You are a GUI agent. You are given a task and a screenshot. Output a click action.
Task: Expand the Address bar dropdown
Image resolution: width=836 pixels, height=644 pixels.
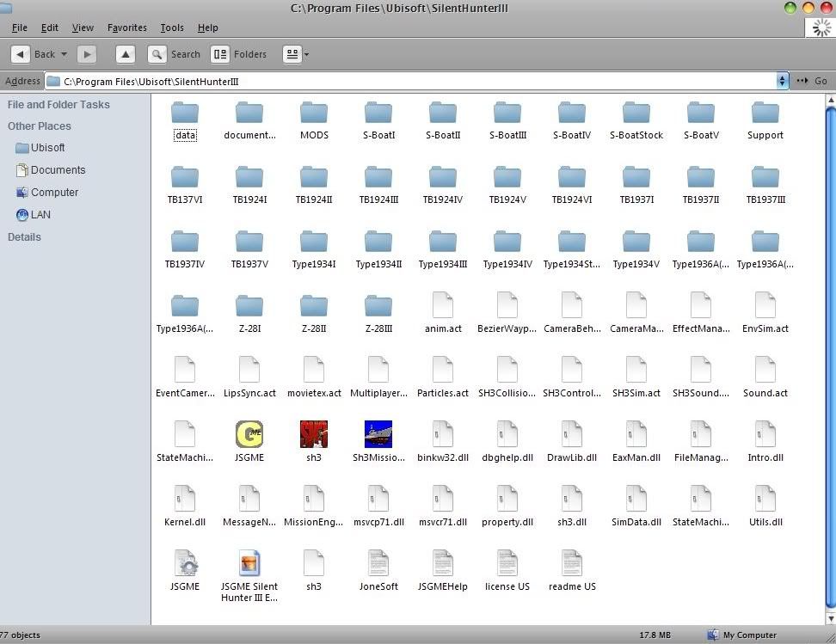(x=782, y=81)
